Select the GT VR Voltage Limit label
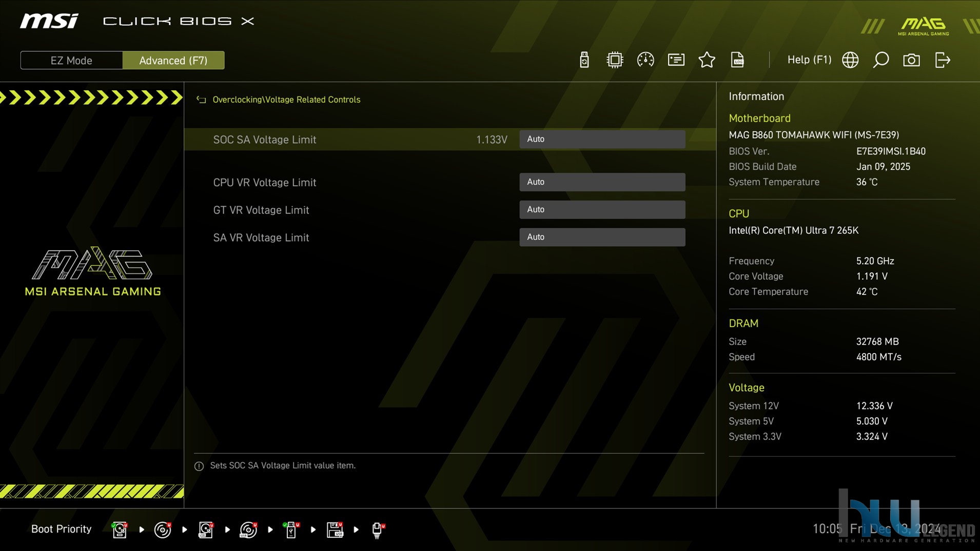The image size is (980, 551). point(261,210)
